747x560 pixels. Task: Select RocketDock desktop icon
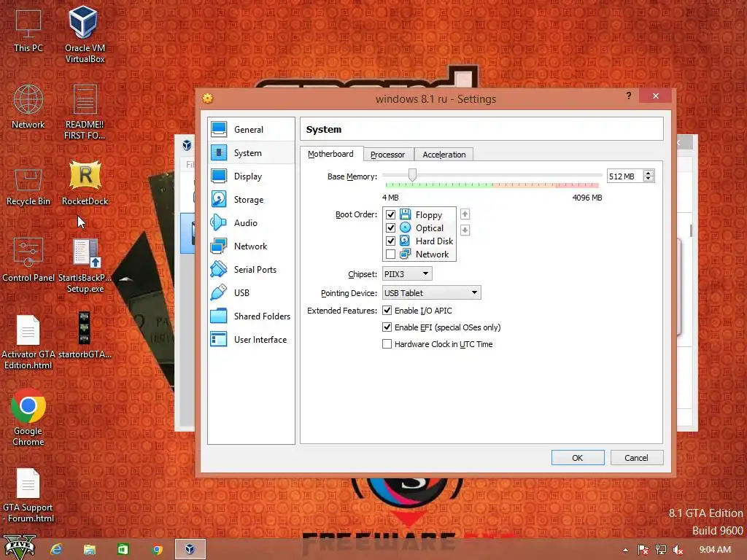[x=85, y=183]
